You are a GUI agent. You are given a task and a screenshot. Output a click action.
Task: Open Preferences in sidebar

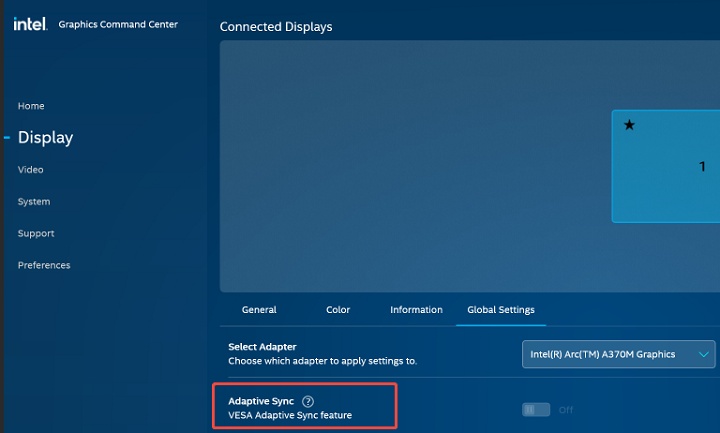coord(44,265)
